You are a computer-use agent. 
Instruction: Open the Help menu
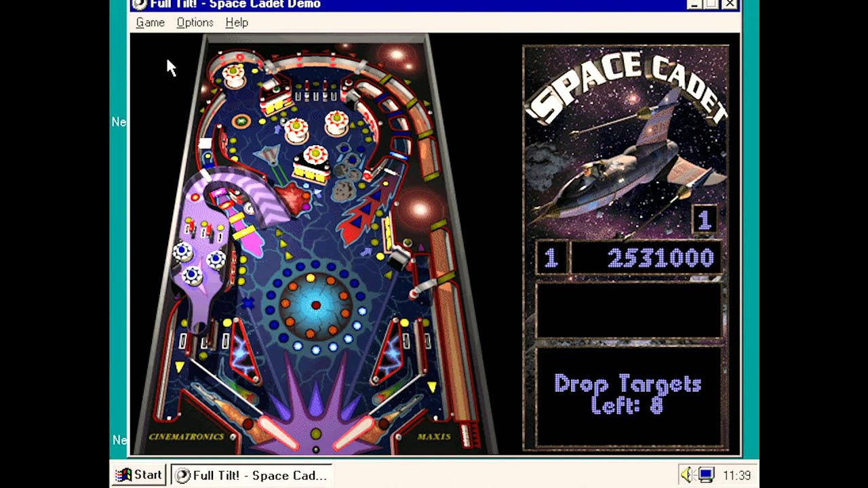[237, 22]
